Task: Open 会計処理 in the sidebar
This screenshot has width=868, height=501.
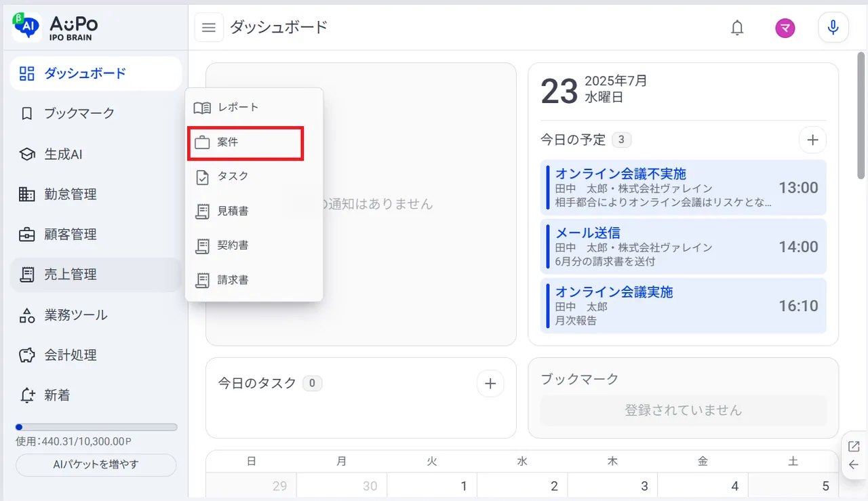Action: (x=96, y=355)
